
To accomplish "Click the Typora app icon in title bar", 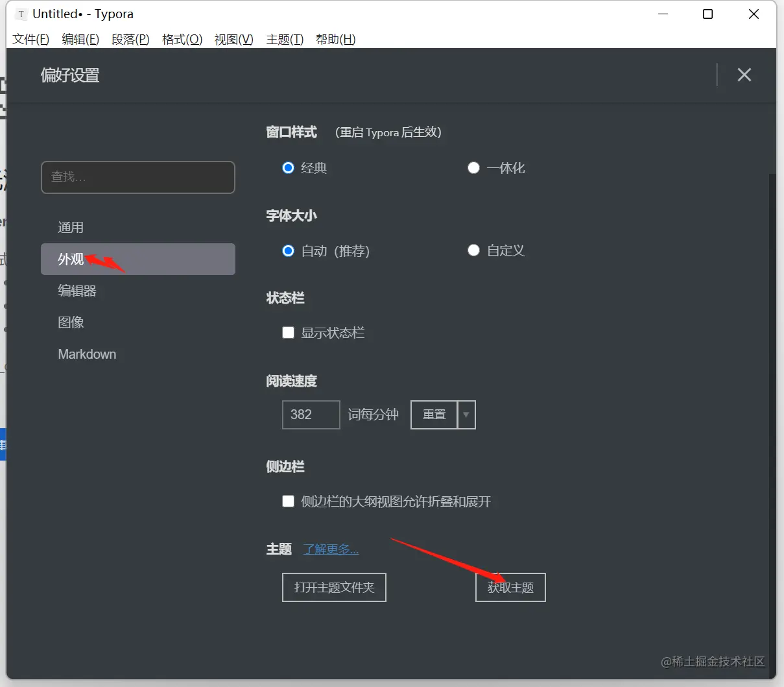I will click(x=21, y=14).
